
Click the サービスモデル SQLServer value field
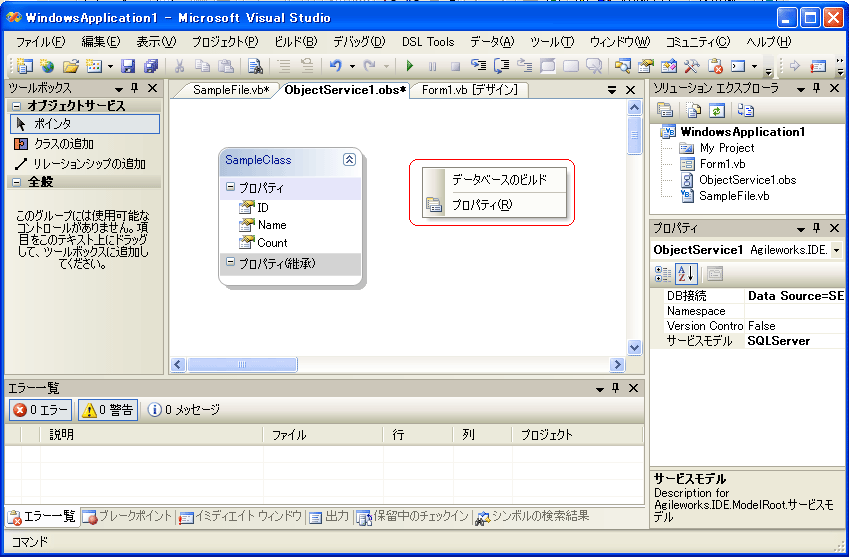tap(794, 341)
